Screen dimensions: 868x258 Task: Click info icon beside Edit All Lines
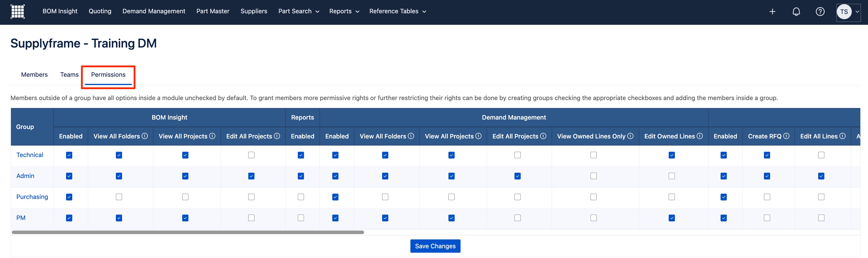tap(842, 136)
